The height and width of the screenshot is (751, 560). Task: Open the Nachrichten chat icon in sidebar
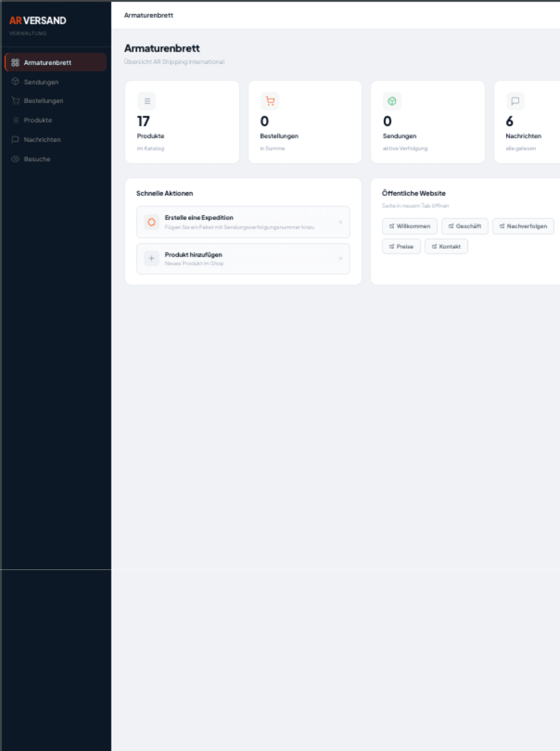pyautogui.click(x=15, y=140)
